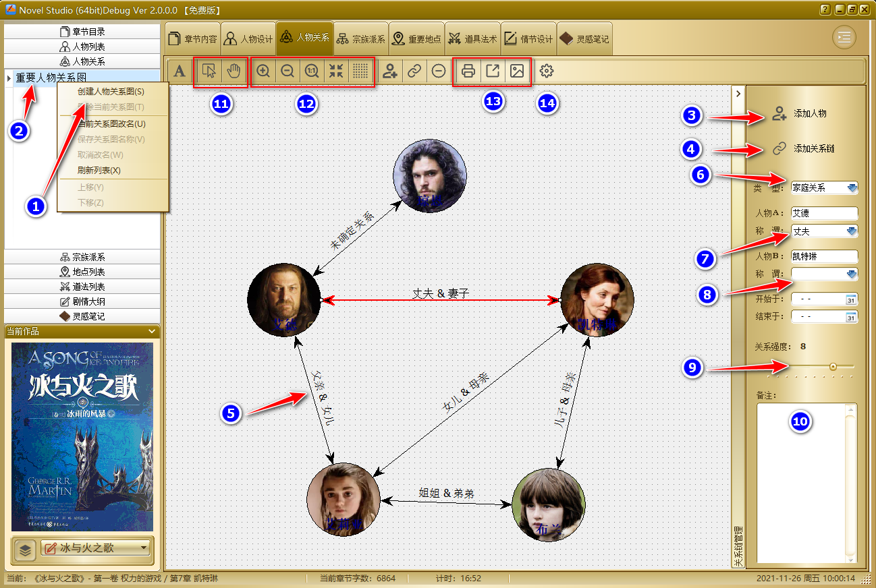Open 地点列表 in left sidebar
The height and width of the screenshot is (588, 876).
pyautogui.click(x=82, y=272)
